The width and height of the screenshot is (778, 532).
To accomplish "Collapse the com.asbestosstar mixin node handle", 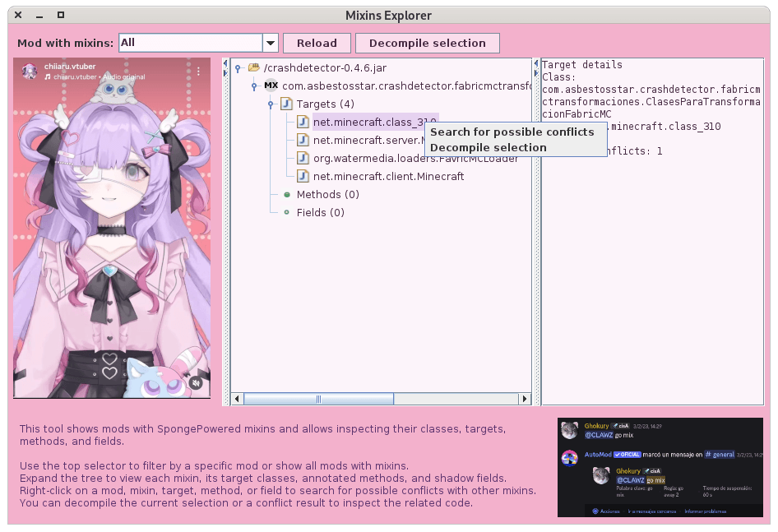I will coord(254,86).
